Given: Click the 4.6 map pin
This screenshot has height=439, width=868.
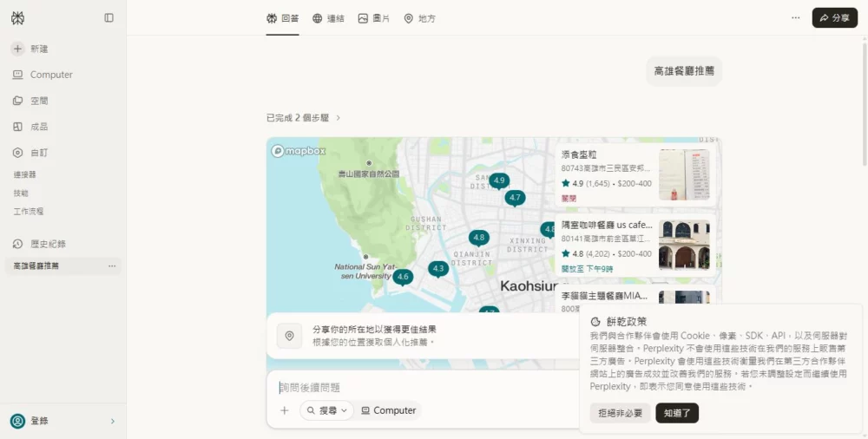Looking at the screenshot, I should click(403, 278).
